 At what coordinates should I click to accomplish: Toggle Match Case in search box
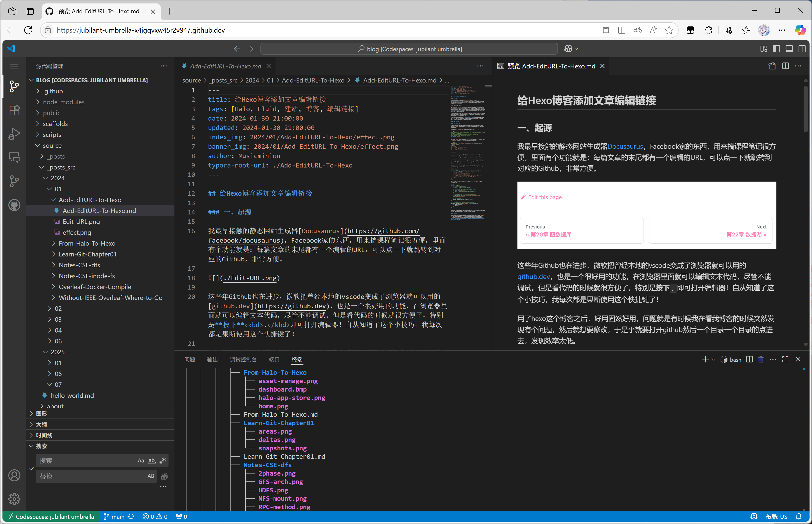pos(141,460)
